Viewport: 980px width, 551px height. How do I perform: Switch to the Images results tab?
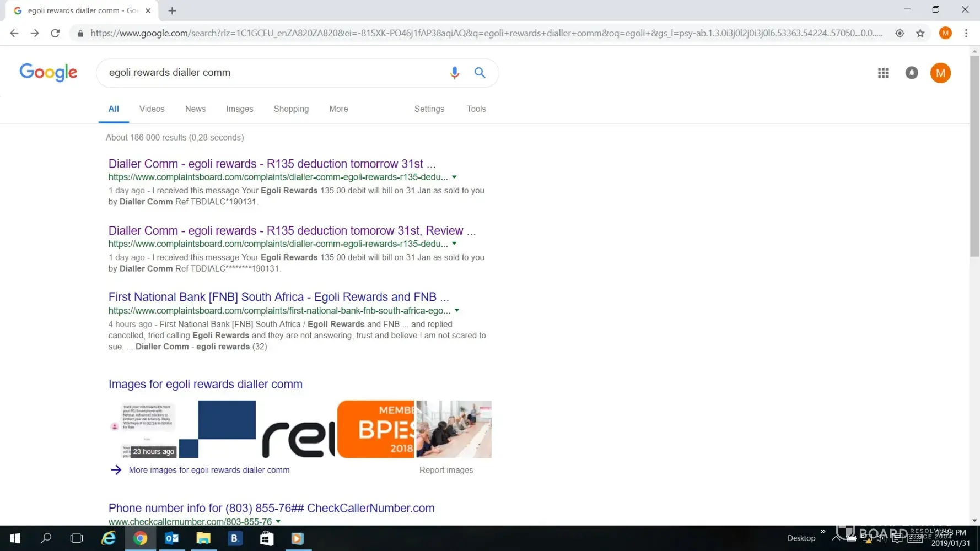(x=240, y=109)
